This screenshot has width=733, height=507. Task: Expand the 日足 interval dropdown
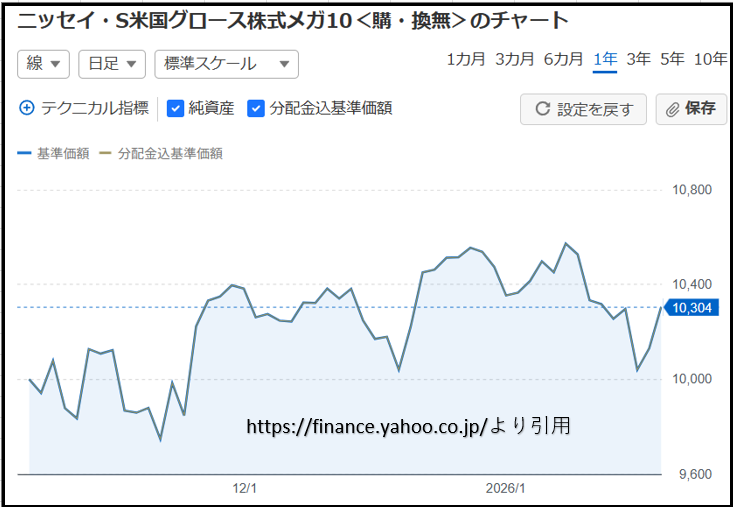pyautogui.click(x=112, y=64)
